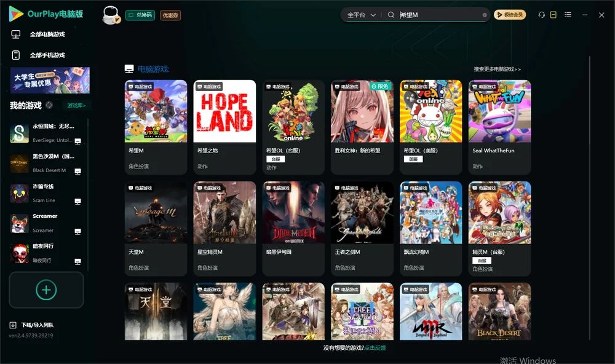This screenshot has width=615, height=364.
Task: Click the PC icon next to EverSiege entry
Action: pos(77,141)
